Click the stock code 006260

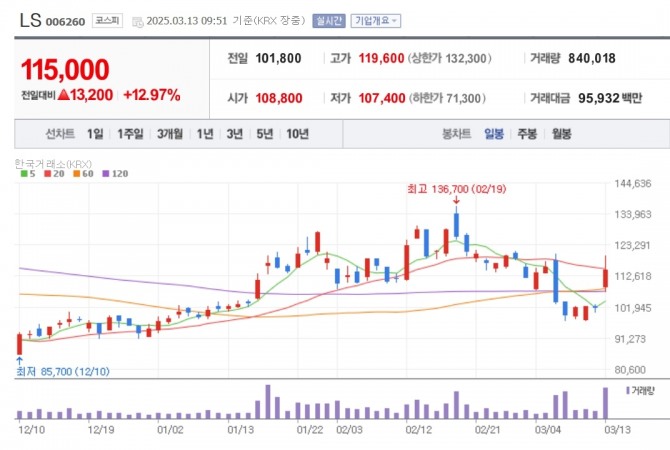pos(65,22)
